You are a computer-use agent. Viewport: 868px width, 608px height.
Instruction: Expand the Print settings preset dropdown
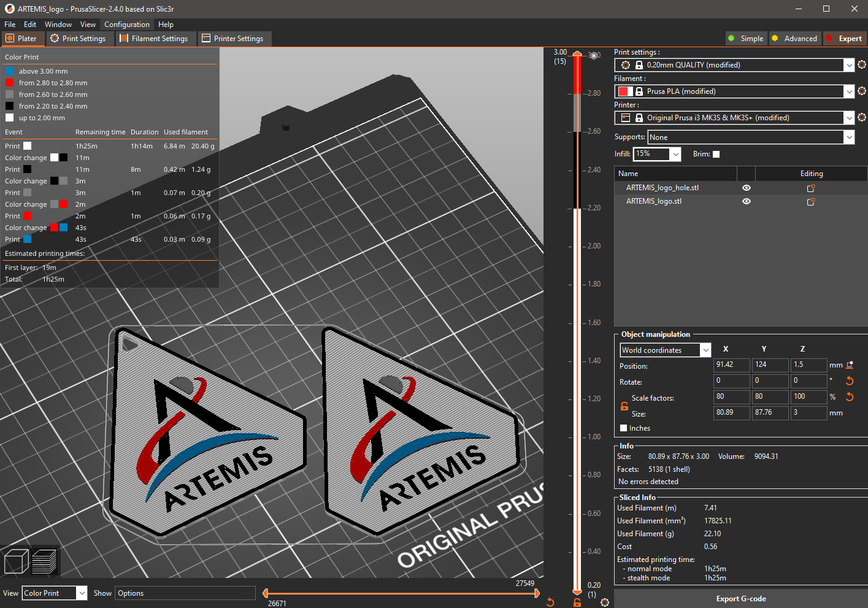click(x=849, y=65)
